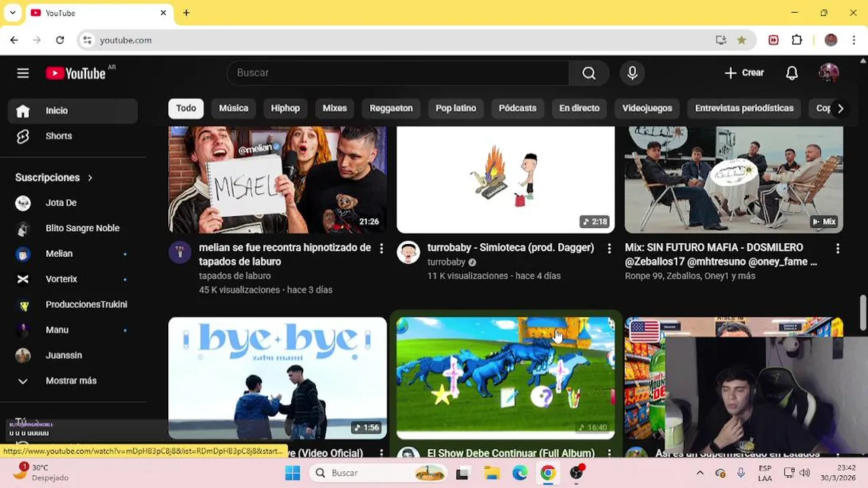Viewport: 868px width, 488px height.
Task: Open tab search dropdown arrow
Action: pos(12,13)
